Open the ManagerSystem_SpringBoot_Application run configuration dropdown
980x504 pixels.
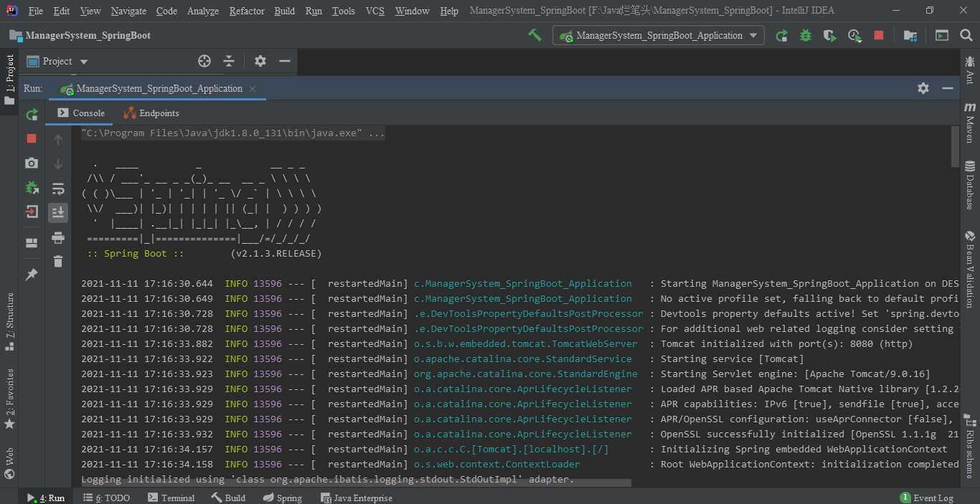(x=659, y=35)
